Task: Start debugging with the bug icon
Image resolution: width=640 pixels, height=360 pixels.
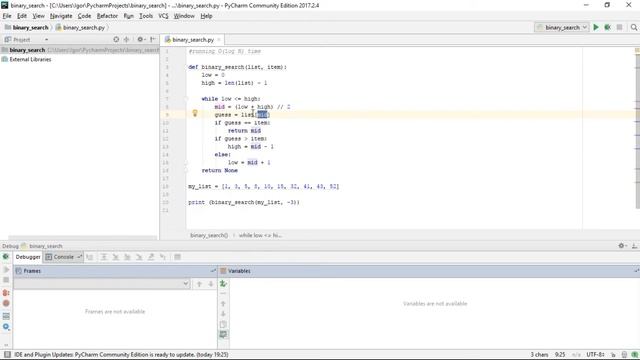Action: 607,27
